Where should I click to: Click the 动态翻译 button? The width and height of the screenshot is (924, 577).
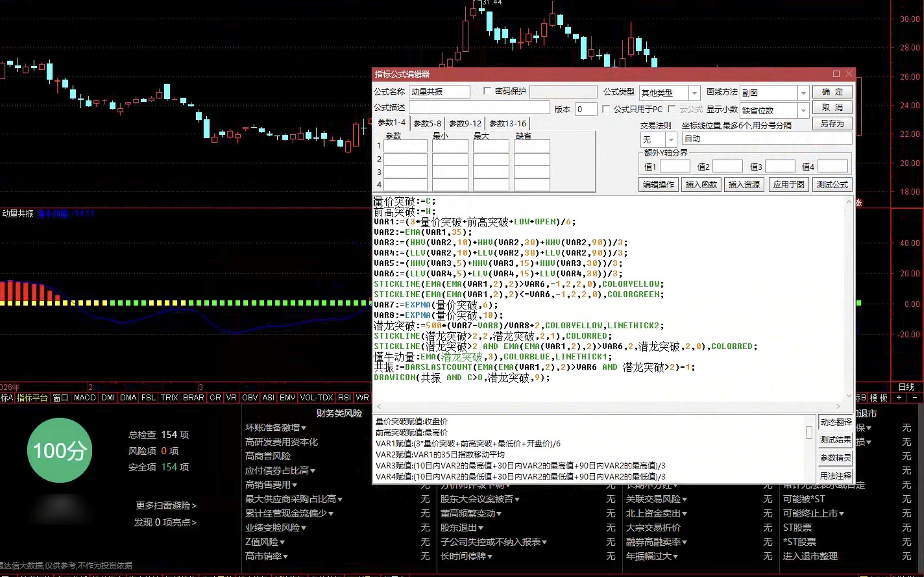point(836,422)
